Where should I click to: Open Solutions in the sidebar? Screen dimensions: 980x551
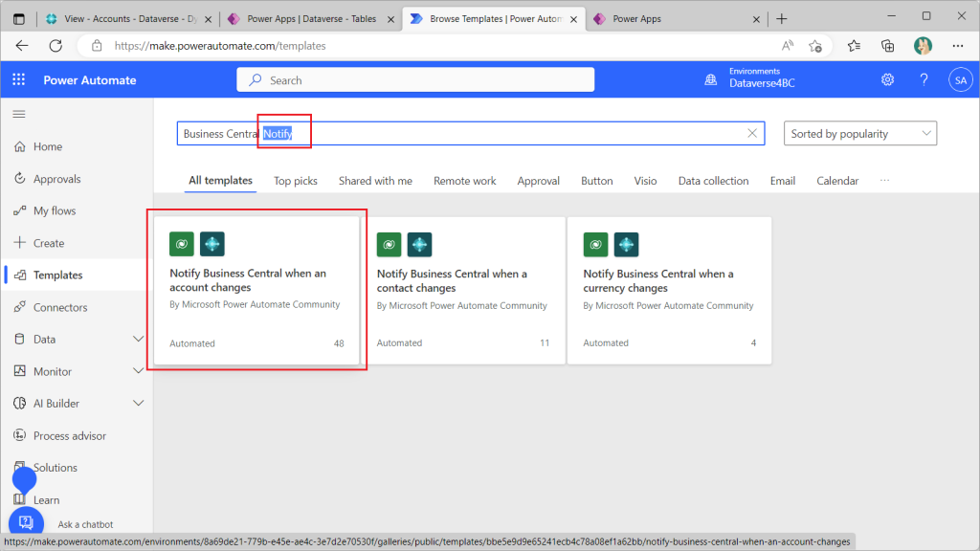(x=77, y=468)
